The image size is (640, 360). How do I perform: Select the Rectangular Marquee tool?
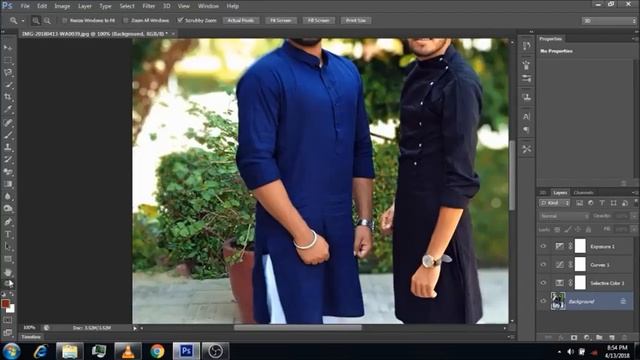click(x=8, y=60)
